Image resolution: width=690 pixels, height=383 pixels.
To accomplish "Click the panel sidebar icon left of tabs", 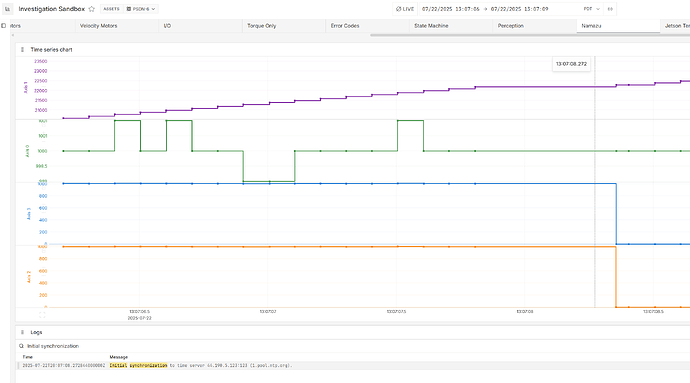I will tap(4, 26).
